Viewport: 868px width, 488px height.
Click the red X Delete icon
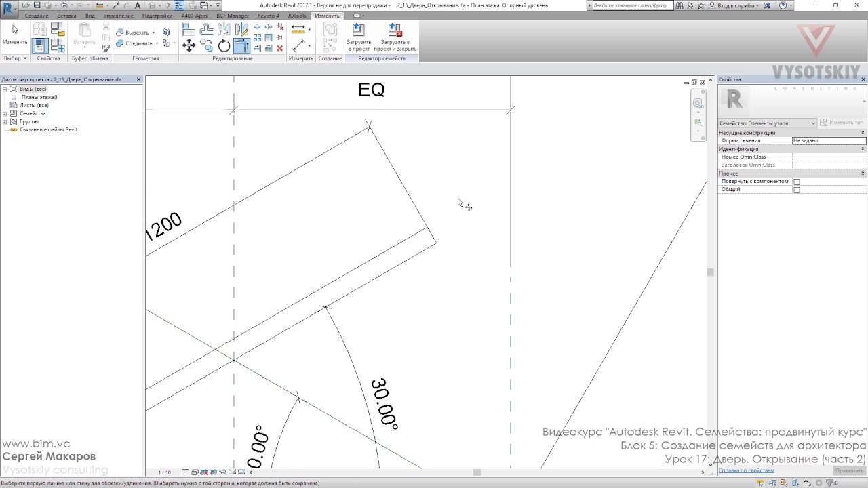click(280, 48)
